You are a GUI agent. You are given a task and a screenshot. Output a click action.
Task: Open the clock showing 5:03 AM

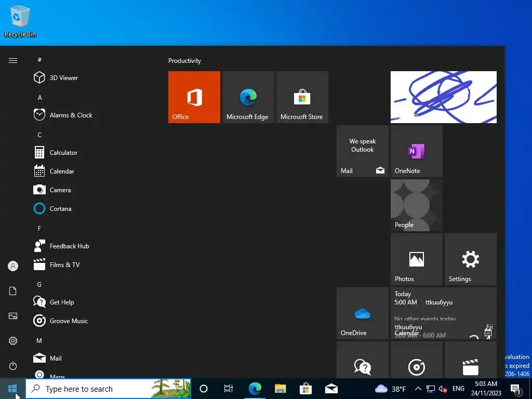[486, 389]
